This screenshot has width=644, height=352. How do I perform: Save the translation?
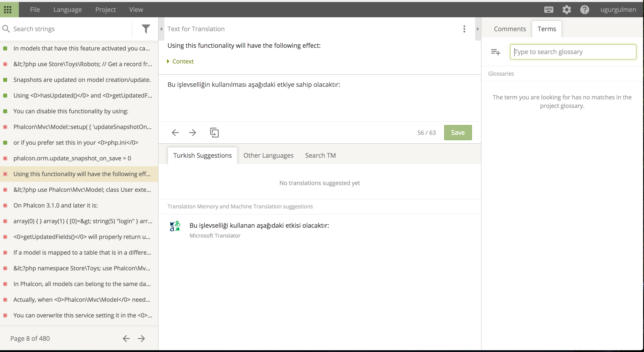[x=458, y=132]
